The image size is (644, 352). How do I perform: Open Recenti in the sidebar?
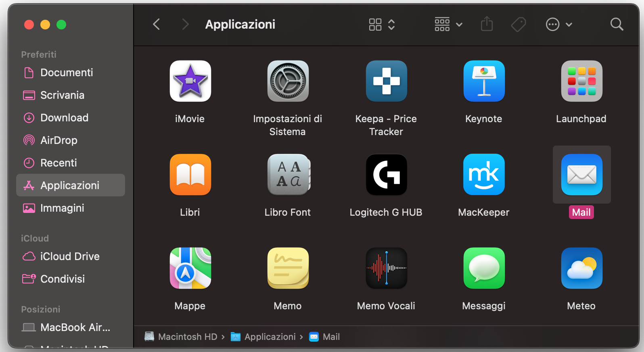point(71,163)
